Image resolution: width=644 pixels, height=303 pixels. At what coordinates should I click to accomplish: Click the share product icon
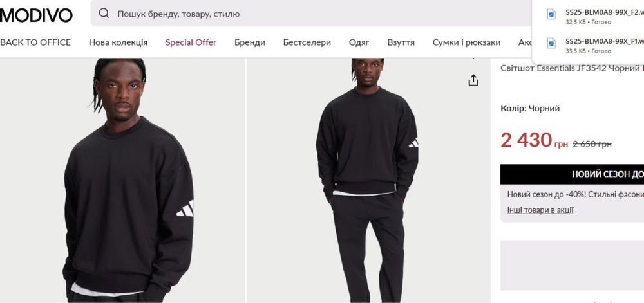coord(473,80)
